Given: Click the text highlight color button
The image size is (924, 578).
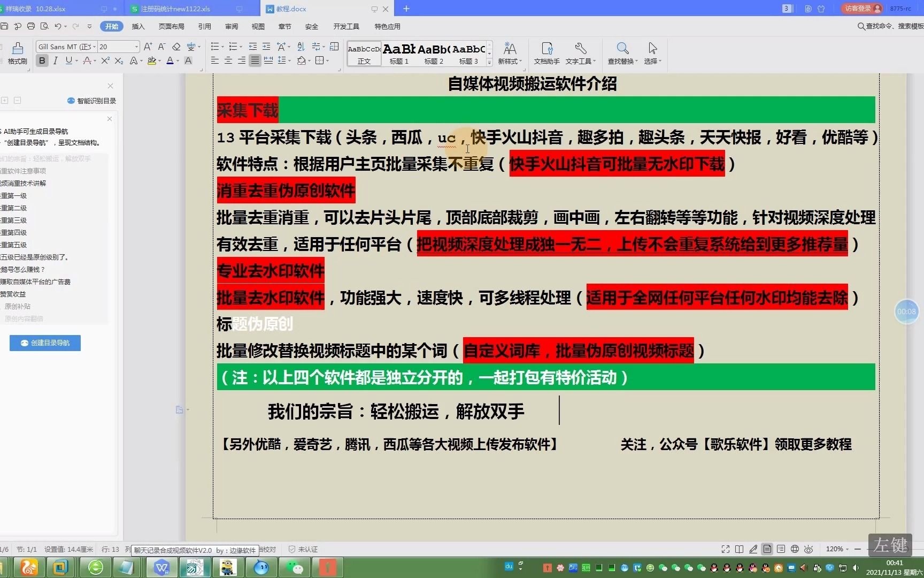Looking at the screenshot, I should [x=152, y=60].
